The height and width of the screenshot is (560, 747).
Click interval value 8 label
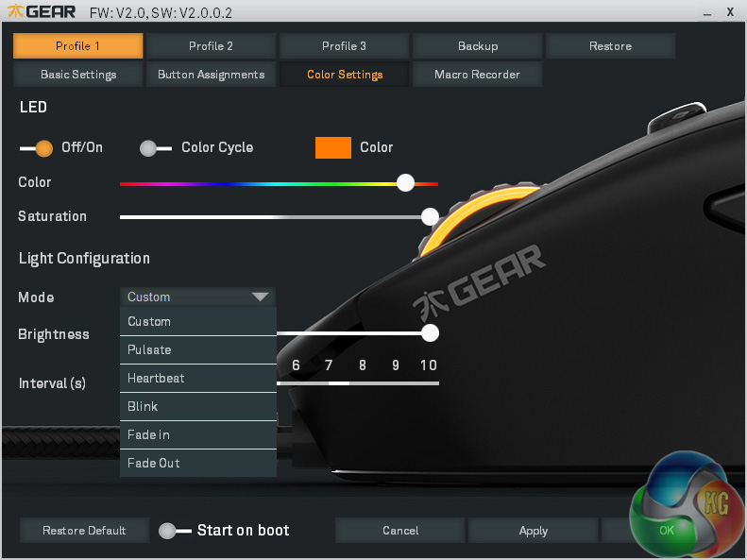[x=363, y=365]
